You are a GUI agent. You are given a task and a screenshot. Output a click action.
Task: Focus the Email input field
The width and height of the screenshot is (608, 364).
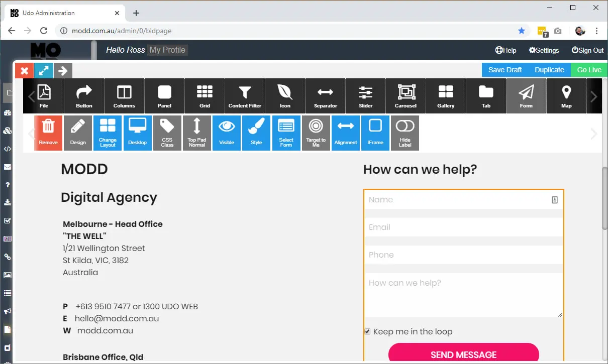coord(463,227)
